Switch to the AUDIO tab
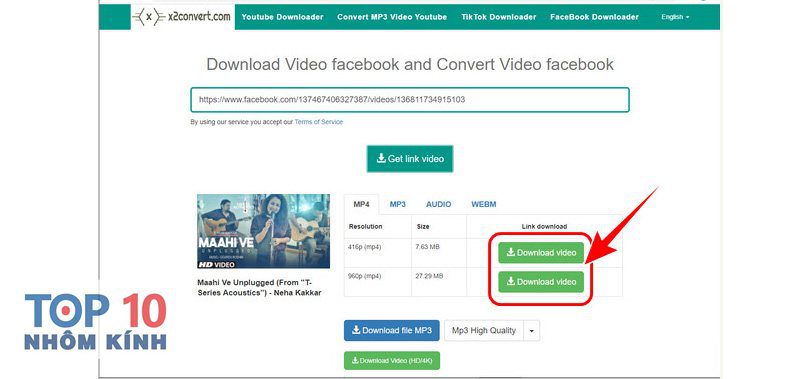Viewport: 800px width, 379px height. pyautogui.click(x=438, y=204)
